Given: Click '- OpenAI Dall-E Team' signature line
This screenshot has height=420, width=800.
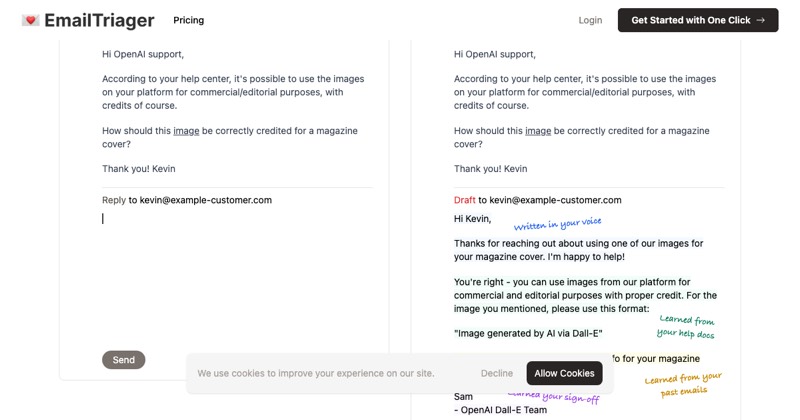Looking at the screenshot, I should coord(500,410).
